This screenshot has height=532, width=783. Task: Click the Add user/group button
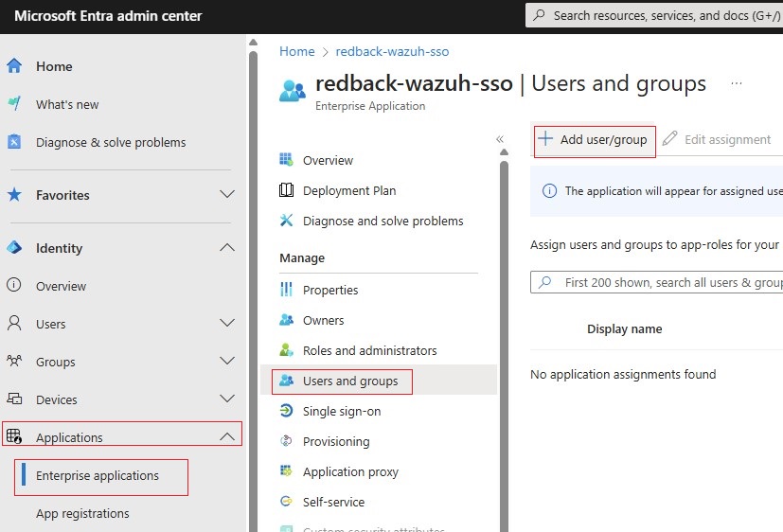pyautogui.click(x=595, y=141)
